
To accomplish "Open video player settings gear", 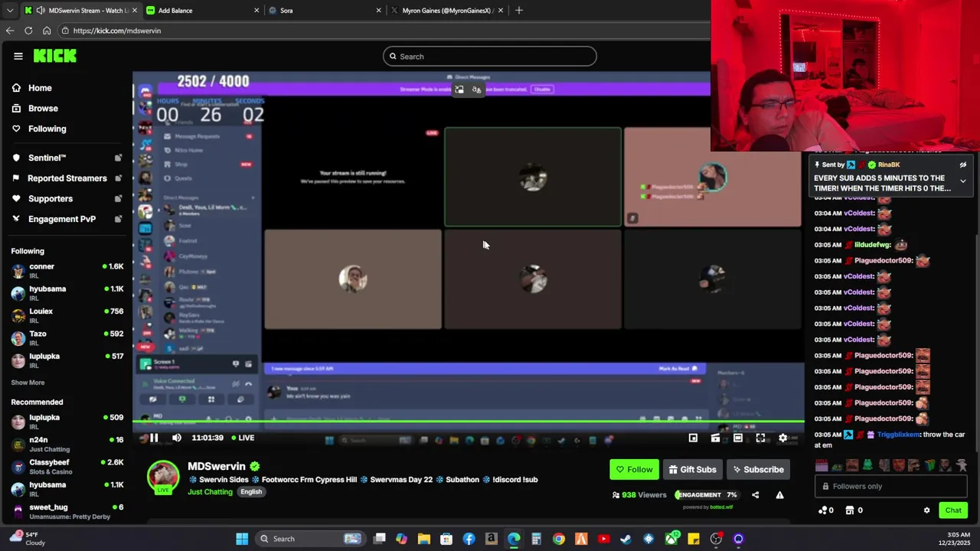I will pyautogui.click(x=782, y=438).
